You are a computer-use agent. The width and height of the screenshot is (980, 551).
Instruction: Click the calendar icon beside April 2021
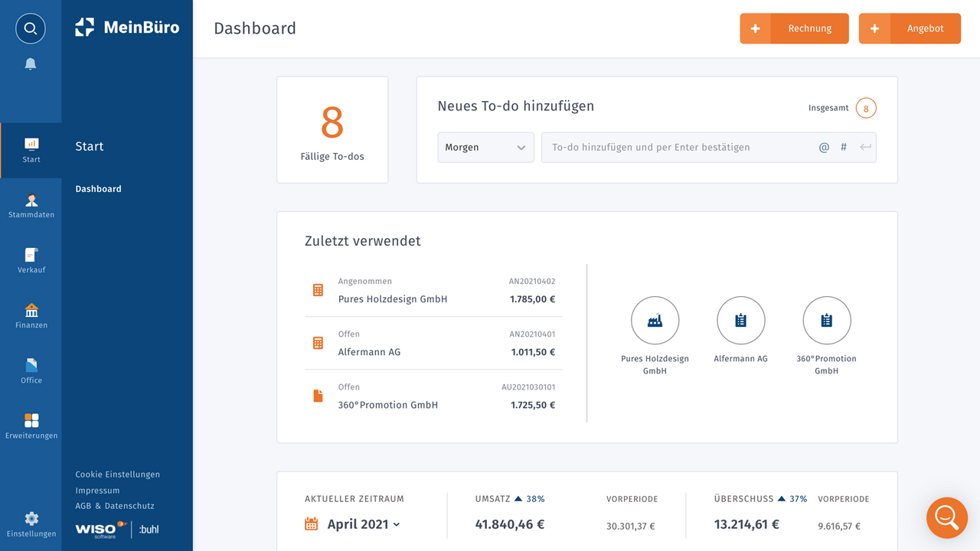[x=310, y=523]
